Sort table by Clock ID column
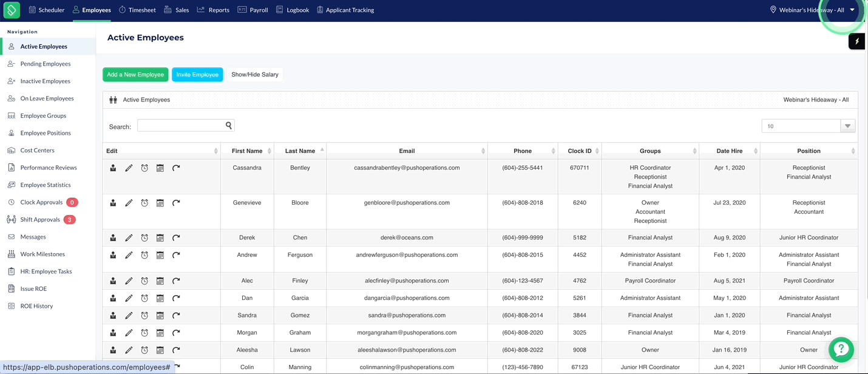 point(580,151)
